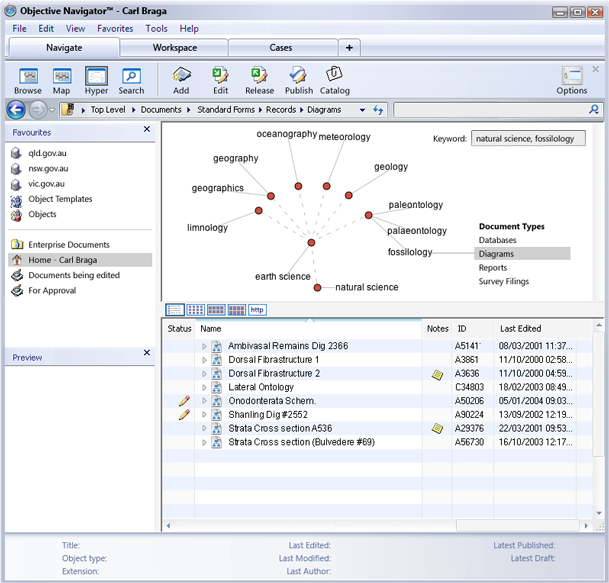
Task: Click note icon on Dorsal Fibrastructure 2
Action: point(437,375)
